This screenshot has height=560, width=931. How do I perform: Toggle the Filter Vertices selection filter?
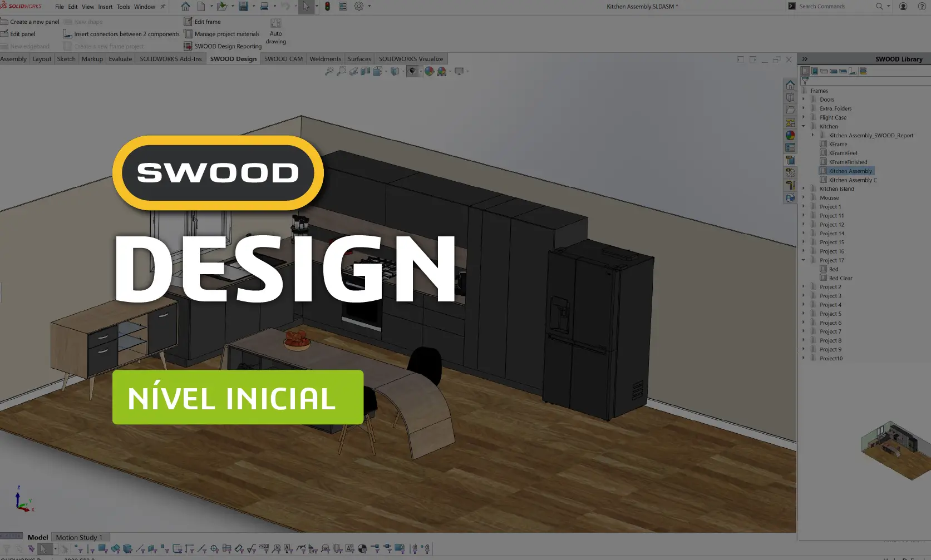[x=78, y=549]
